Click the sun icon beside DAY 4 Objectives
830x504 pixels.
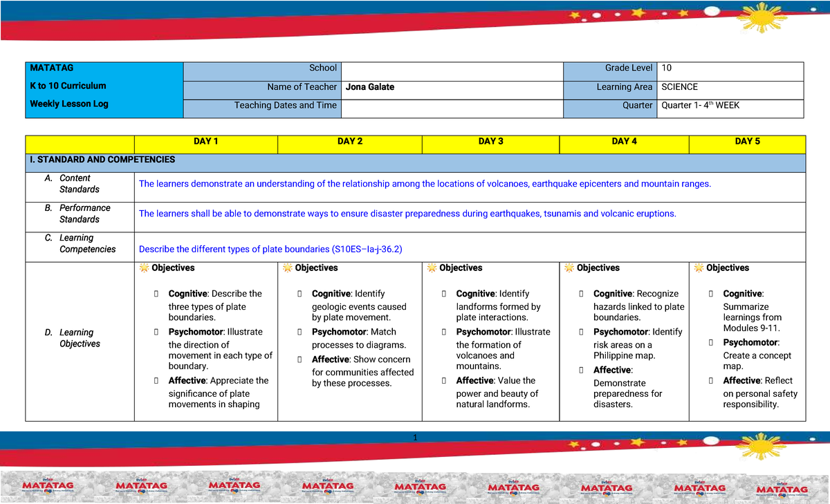pos(569,268)
